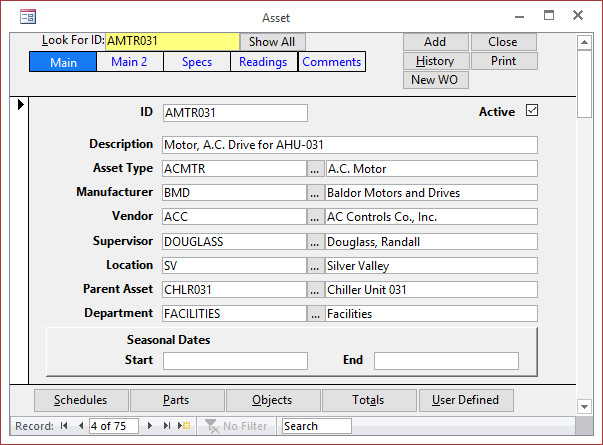Open the Schedules section
This screenshot has width=603, height=445.
click(80, 400)
